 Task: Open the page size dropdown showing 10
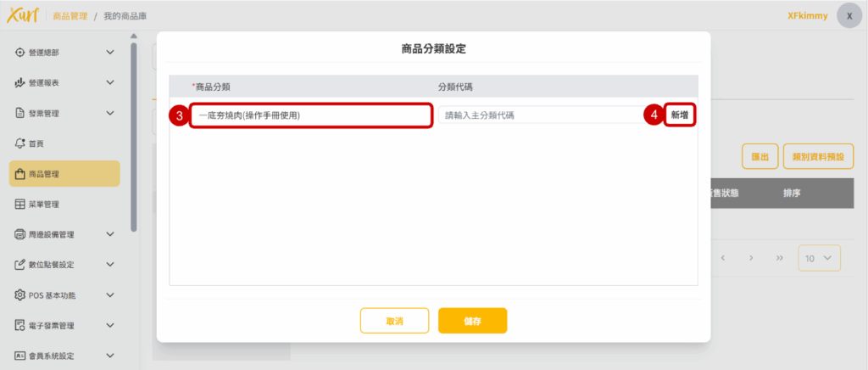click(x=819, y=258)
